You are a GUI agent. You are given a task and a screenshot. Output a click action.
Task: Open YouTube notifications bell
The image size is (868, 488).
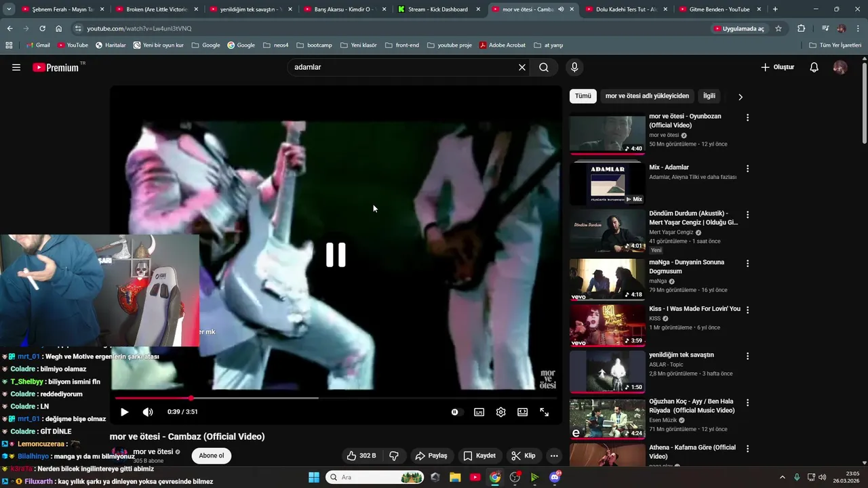tap(814, 67)
